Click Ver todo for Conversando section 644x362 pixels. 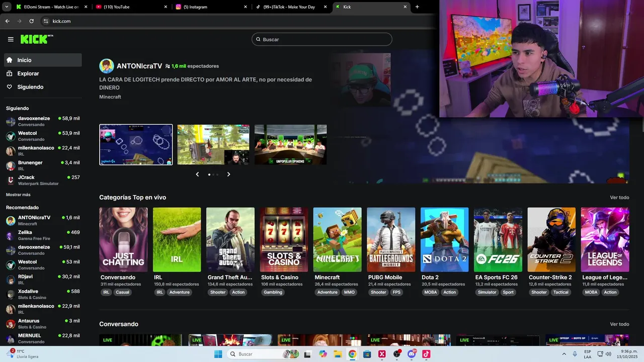(619, 324)
